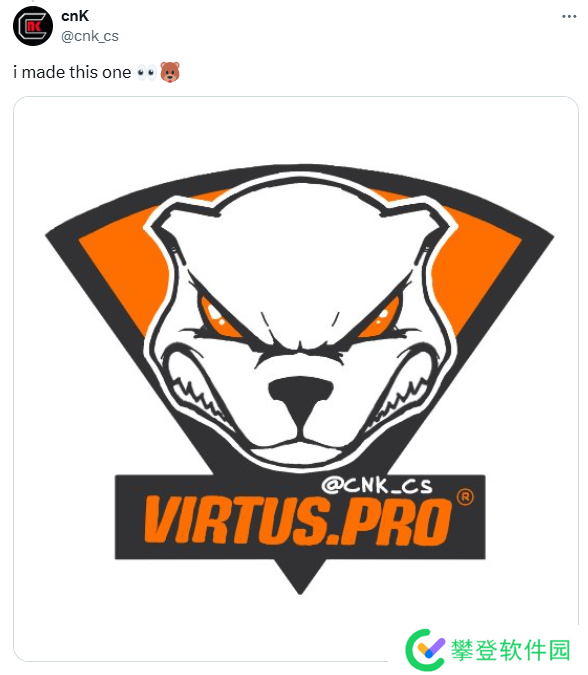Open the @cnk_cs handle link
The image size is (588, 675).
90,36
